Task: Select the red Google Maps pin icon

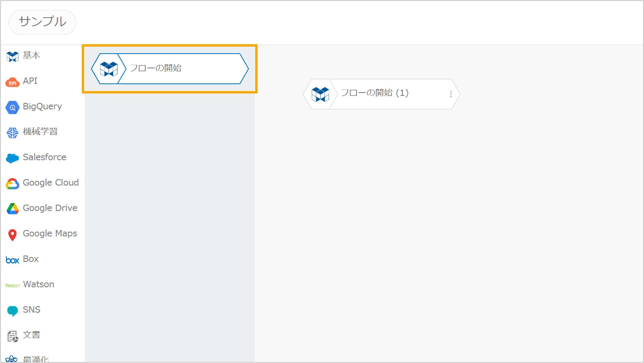Action: [12, 235]
